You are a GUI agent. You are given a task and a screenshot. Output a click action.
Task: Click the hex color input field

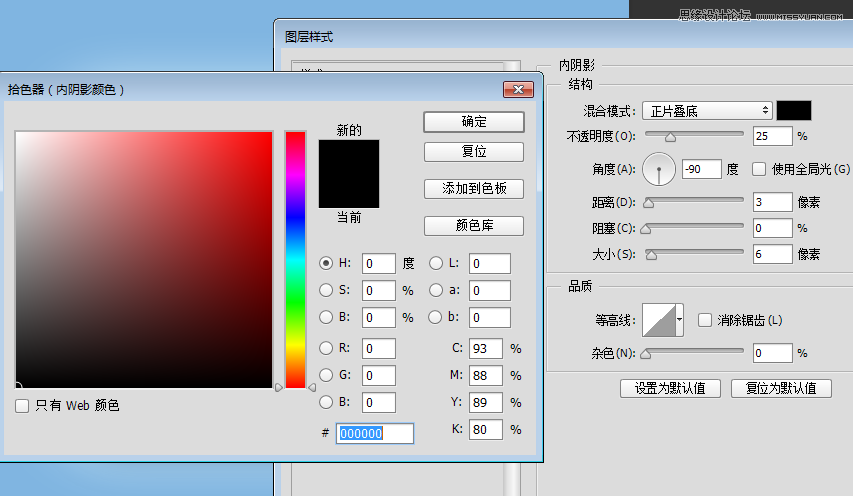click(x=375, y=433)
